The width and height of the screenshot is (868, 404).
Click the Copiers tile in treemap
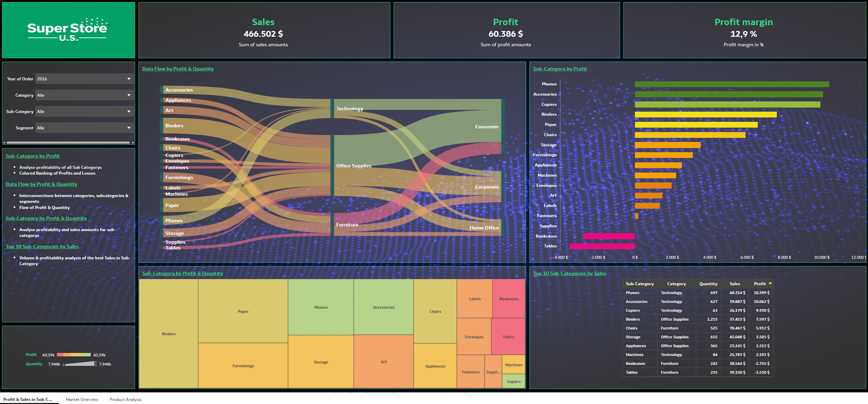513,382
